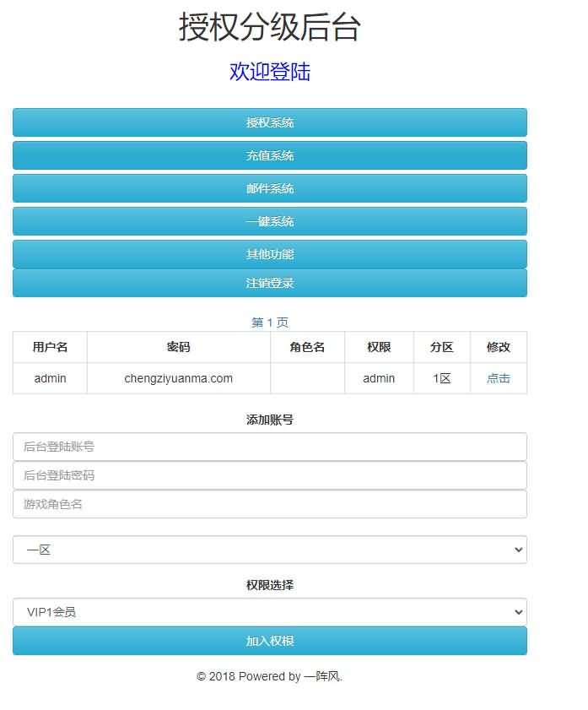588x710 pixels.
Task: Select the 游戏角色名 text box
Action: [270, 504]
